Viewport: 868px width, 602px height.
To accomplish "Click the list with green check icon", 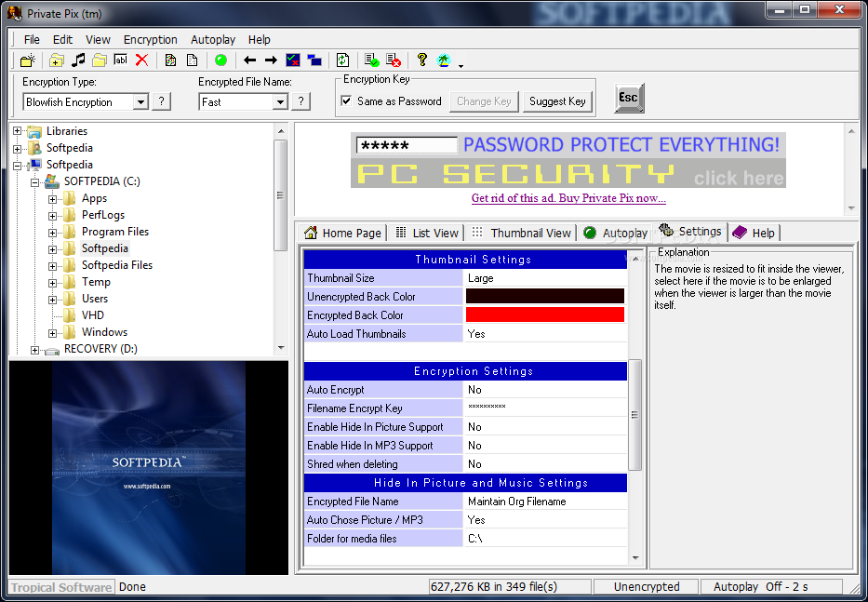I will tap(372, 60).
